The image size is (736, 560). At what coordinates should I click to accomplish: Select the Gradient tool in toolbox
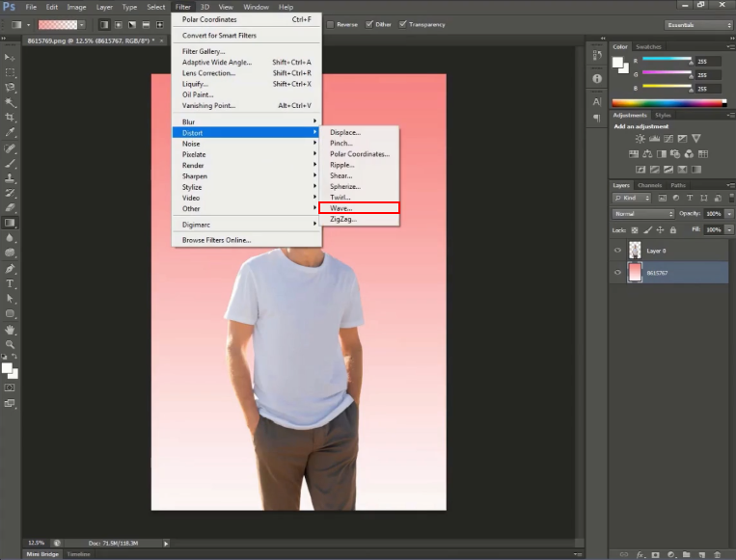(x=10, y=223)
